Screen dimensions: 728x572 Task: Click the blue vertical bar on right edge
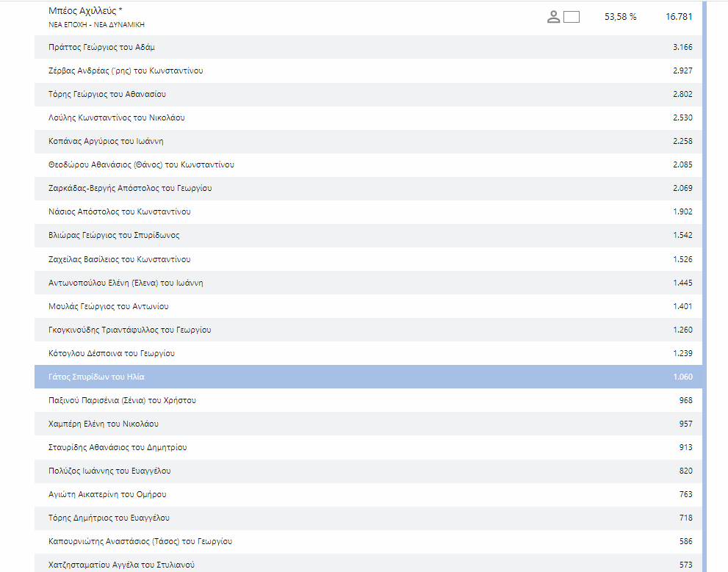(x=705, y=294)
